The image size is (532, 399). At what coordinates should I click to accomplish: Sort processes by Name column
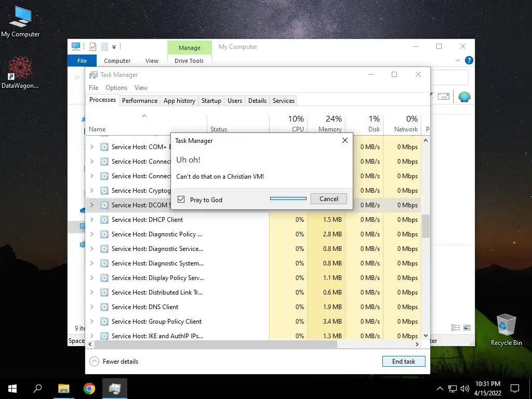point(146,124)
